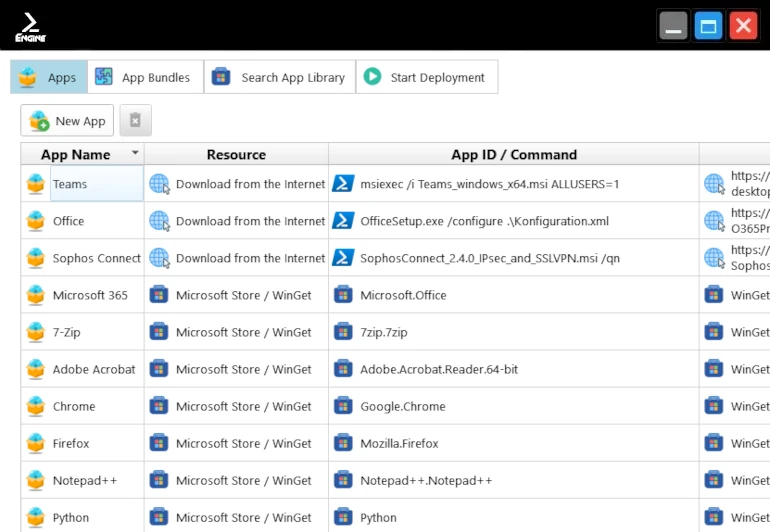Select the Chrome app name
This screenshot has width=770, height=532.
(x=74, y=406)
